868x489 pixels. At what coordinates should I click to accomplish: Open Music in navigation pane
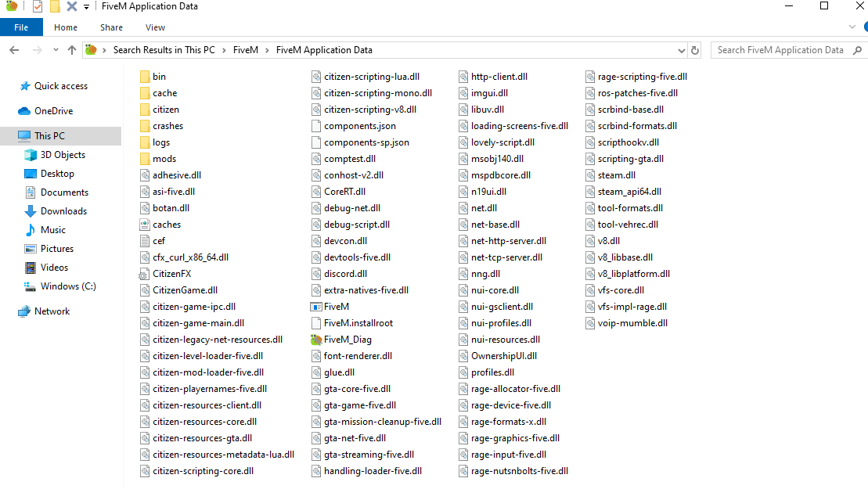coord(52,230)
